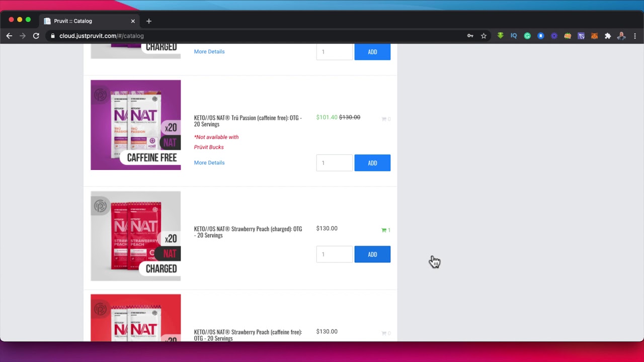Image resolution: width=644 pixels, height=362 pixels.
Task: Click the $130.00 price for Strawberry Peach caffeine free
Action: tap(327, 331)
